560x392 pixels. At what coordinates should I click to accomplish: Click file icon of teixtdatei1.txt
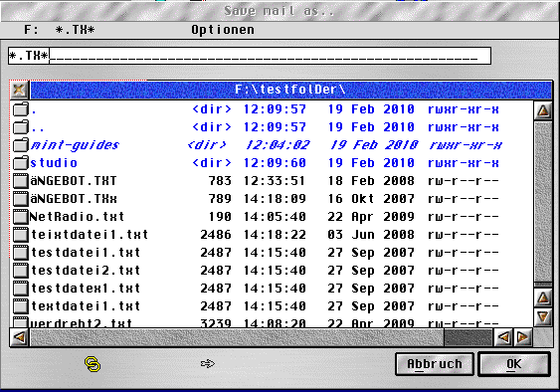point(20,235)
